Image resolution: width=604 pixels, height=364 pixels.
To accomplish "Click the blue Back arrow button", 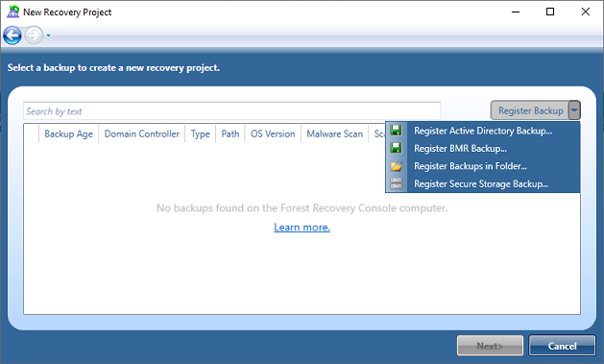I will pyautogui.click(x=12, y=36).
